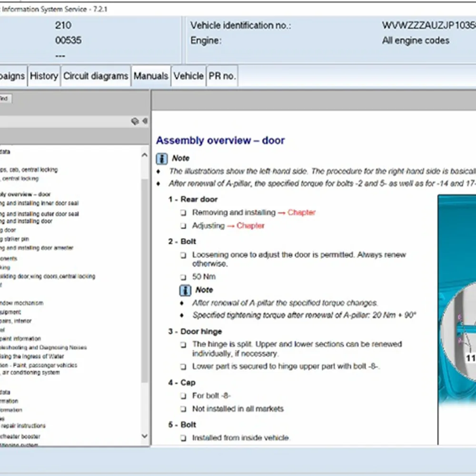Open the Chapter link for Removing and installing
The image size is (476, 476).
point(301,213)
